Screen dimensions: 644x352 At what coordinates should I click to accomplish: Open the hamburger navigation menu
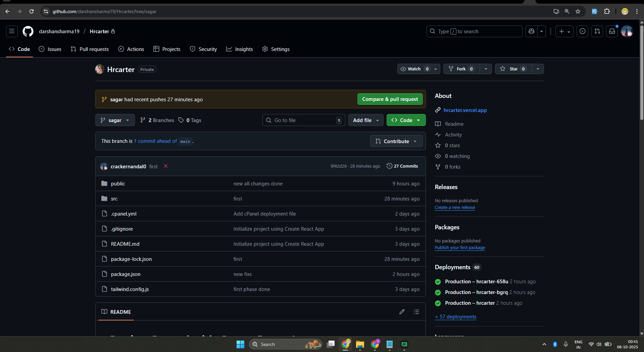(x=12, y=32)
